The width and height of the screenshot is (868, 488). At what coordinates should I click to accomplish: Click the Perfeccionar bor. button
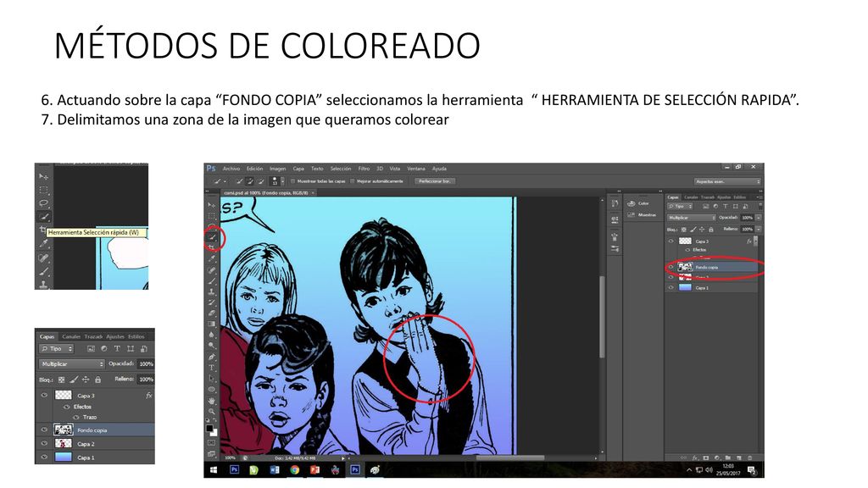435,181
